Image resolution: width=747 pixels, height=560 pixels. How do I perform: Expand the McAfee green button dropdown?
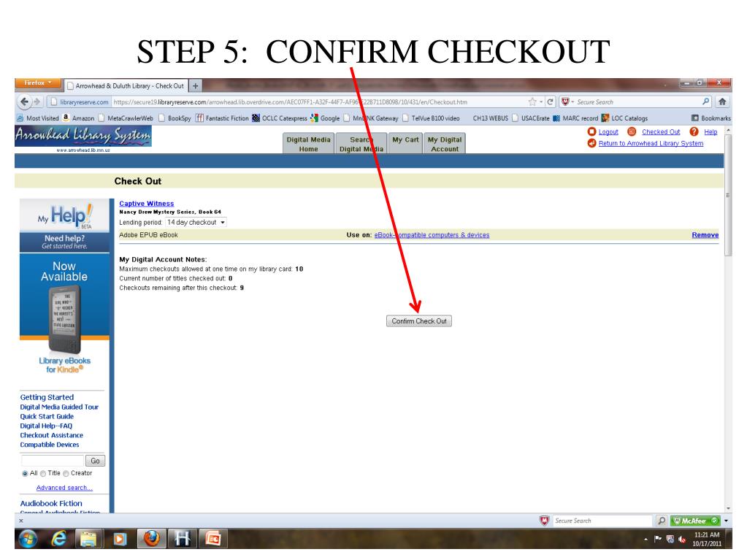pyautogui.click(x=726, y=521)
